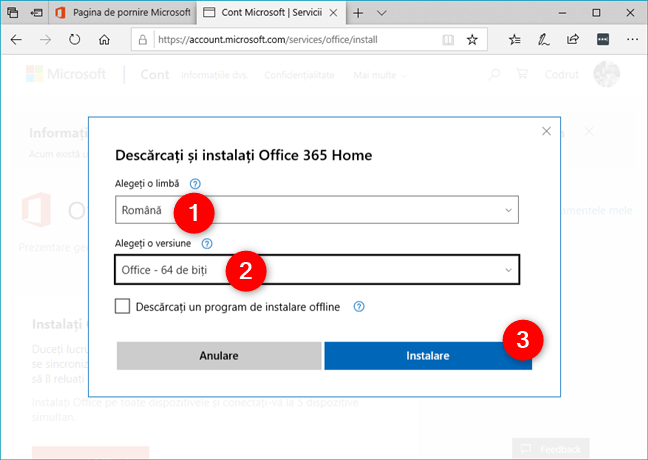This screenshot has height=460, width=648.
Task: Switch to Pagina de pornire Microsoft tab
Action: point(123,13)
